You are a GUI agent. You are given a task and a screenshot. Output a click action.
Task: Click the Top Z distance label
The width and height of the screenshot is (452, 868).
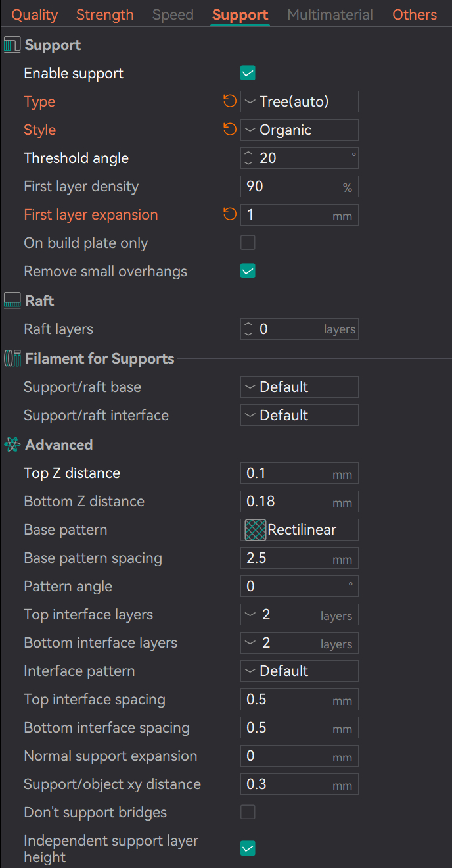click(72, 473)
